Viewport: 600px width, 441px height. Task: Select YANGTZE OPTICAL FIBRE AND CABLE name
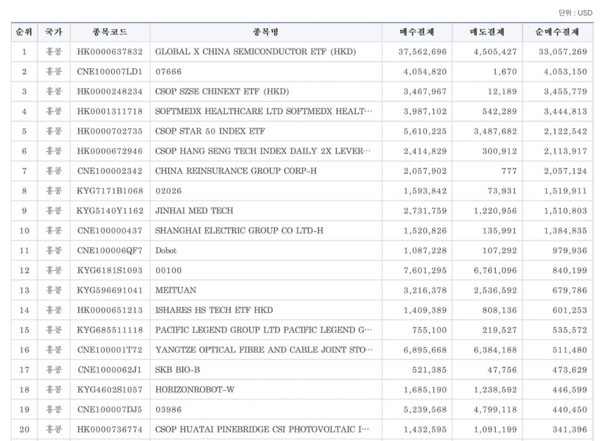[x=263, y=350]
